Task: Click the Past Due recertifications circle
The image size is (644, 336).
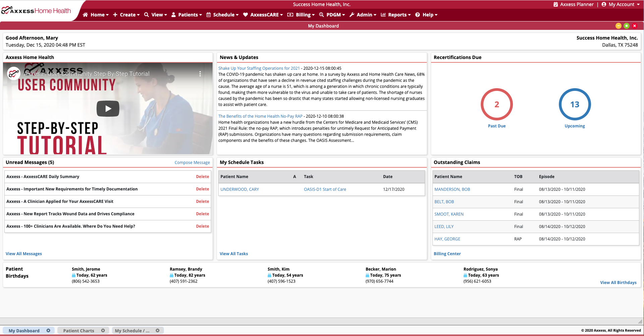Action: [497, 104]
